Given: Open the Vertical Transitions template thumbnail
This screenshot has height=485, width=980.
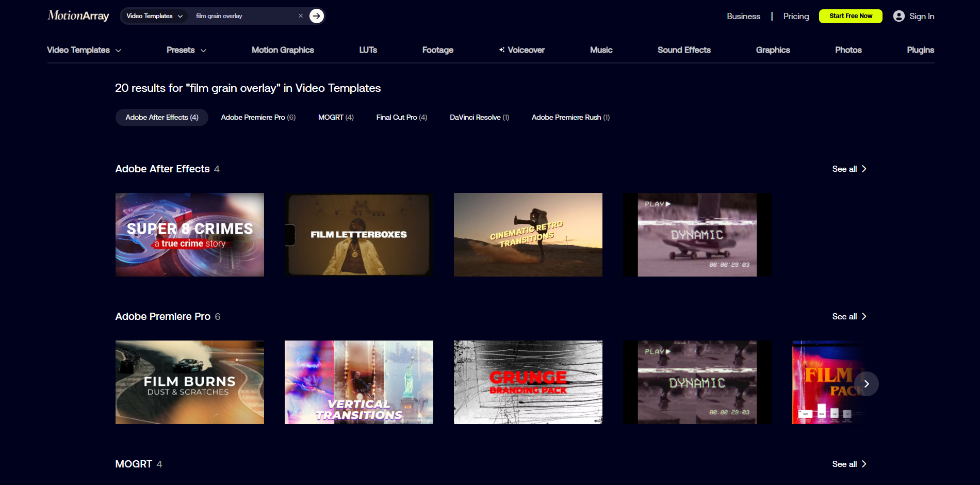Looking at the screenshot, I should click(x=359, y=382).
